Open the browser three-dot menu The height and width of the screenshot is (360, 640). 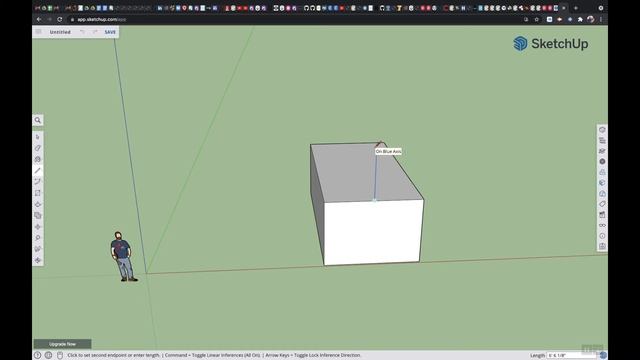pos(601,19)
